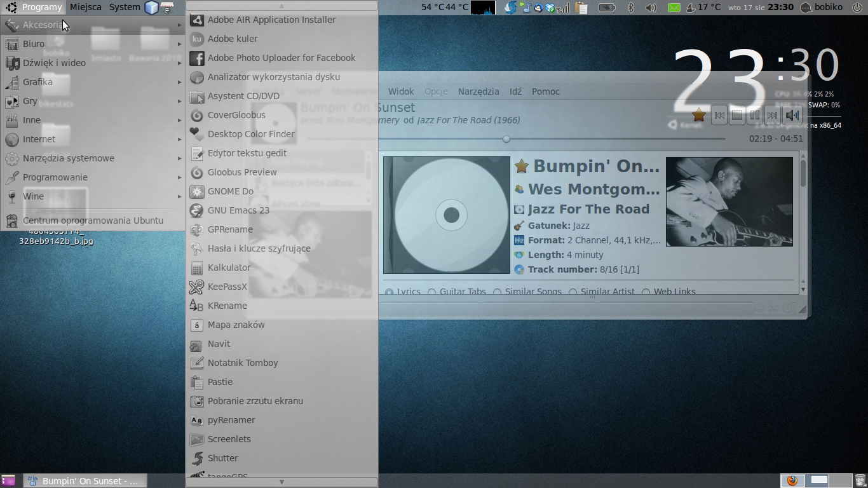Open the Narzędzia menu in player
This screenshot has height=488, width=868.
478,91
